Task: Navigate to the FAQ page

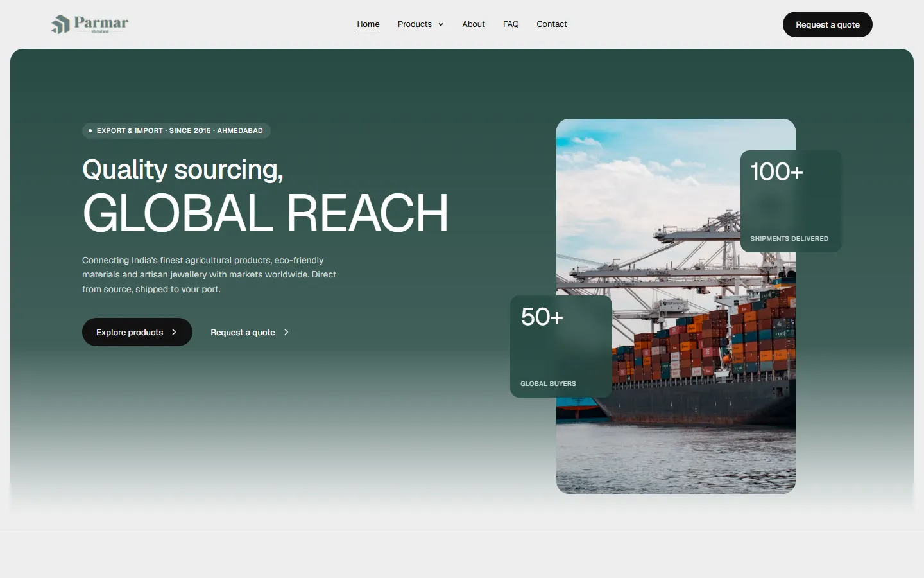Action: [x=511, y=24]
